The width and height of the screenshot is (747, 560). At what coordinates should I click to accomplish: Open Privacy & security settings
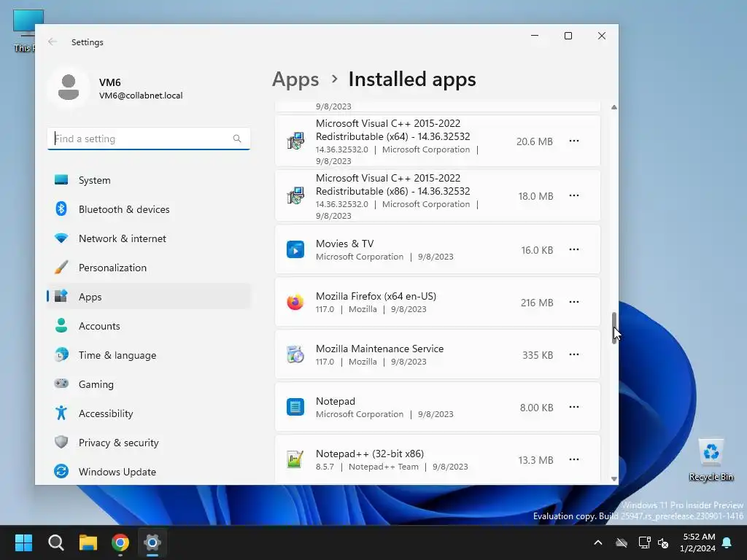(x=148, y=443)
